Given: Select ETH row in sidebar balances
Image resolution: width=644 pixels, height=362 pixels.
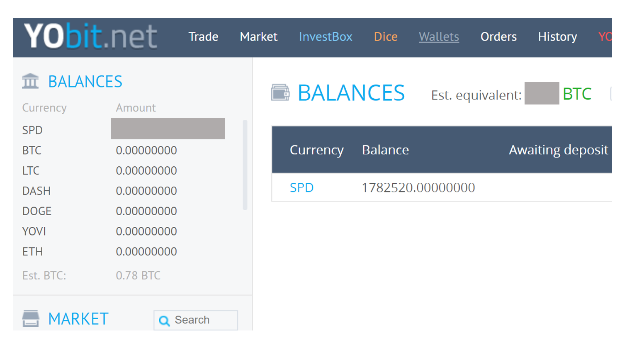Looking at the screenshot, I should click(100, 251).
